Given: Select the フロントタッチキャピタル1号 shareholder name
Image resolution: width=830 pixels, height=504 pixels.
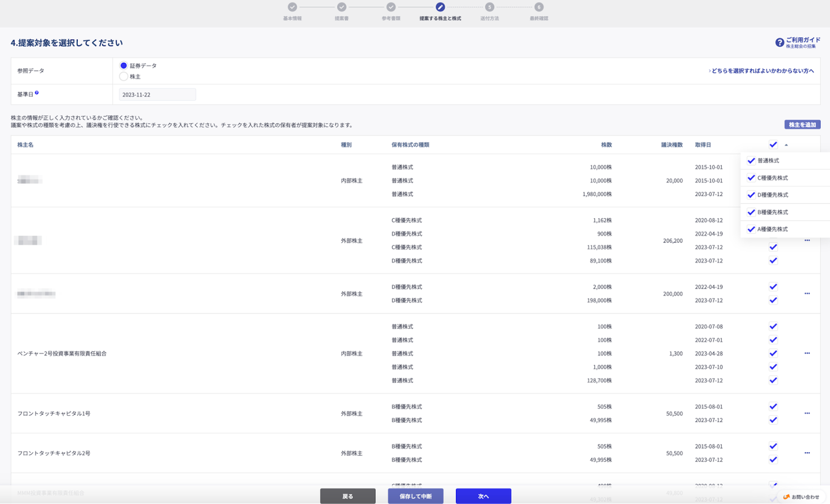Looking at the screenshot, I should pyautogui.click(x=54, y=414).
